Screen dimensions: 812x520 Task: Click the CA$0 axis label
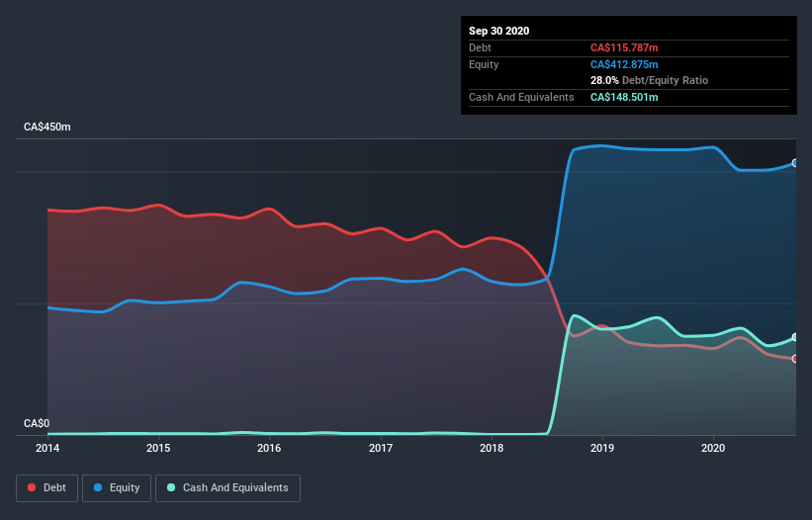coord(37,423)
